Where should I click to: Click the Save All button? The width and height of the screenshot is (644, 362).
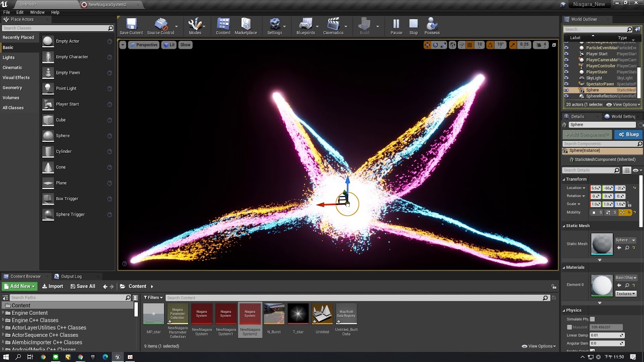[x=83, y=286]
